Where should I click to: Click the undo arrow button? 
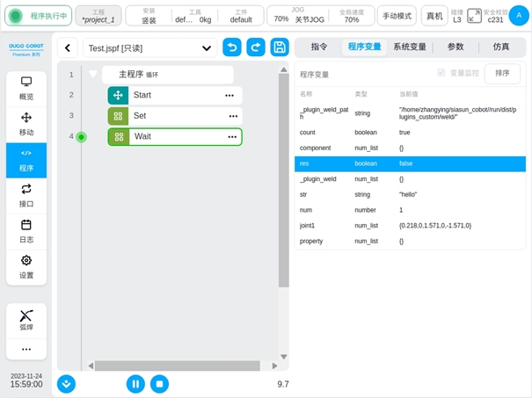pyautogui.click(x=232, y=48)
